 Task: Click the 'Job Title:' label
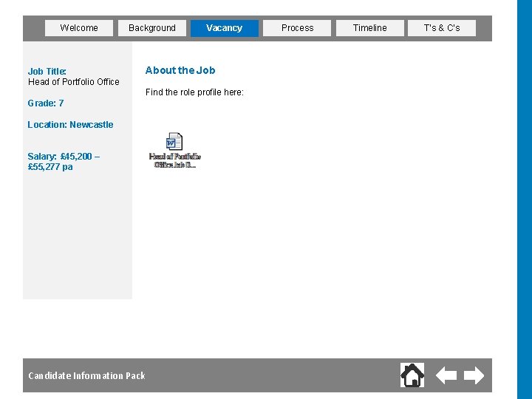pyautogui.click(x=47, y=71)
